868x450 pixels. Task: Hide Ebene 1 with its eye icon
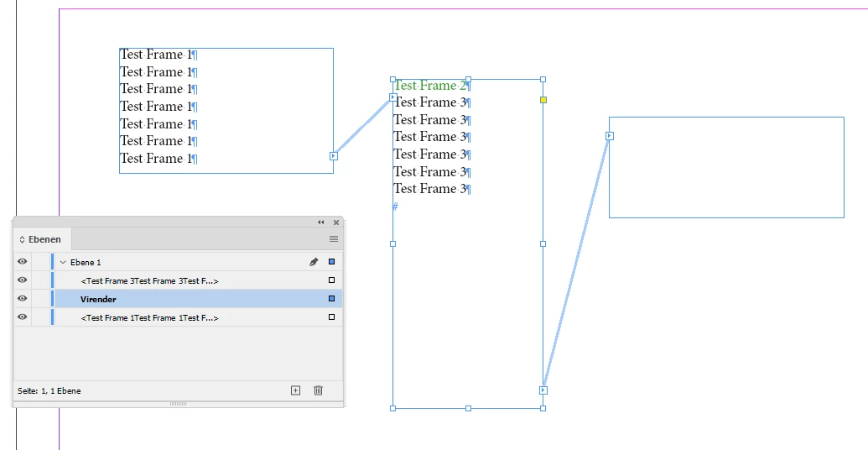coord(22,262)
